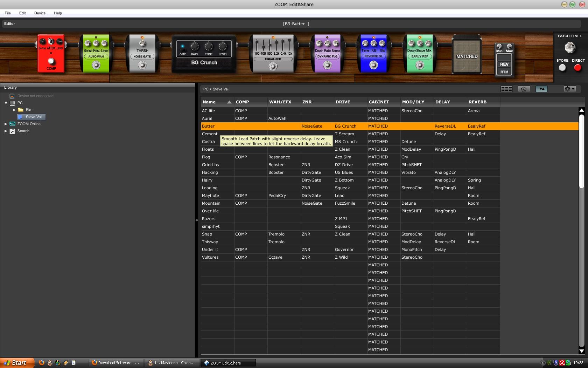Image resolution: width=588 pixels, height=368 pixels.
Task: Open the gear settings dropdown
Action: coord(570,89)
